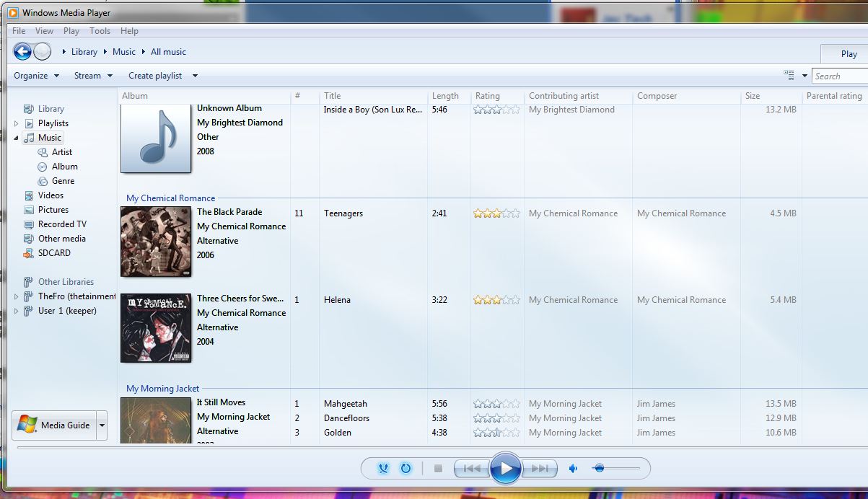Click the Back navigation arrow
This screenshot has width=868, height=499.
[x=22, y=51]
